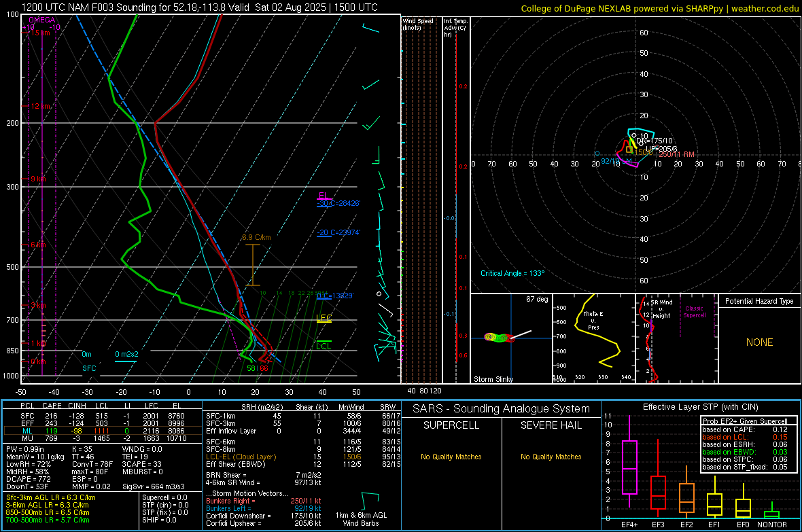Click the cyan SFC label on the skew-T
Screen dimensions: 802x532
[x=89, y=368]
